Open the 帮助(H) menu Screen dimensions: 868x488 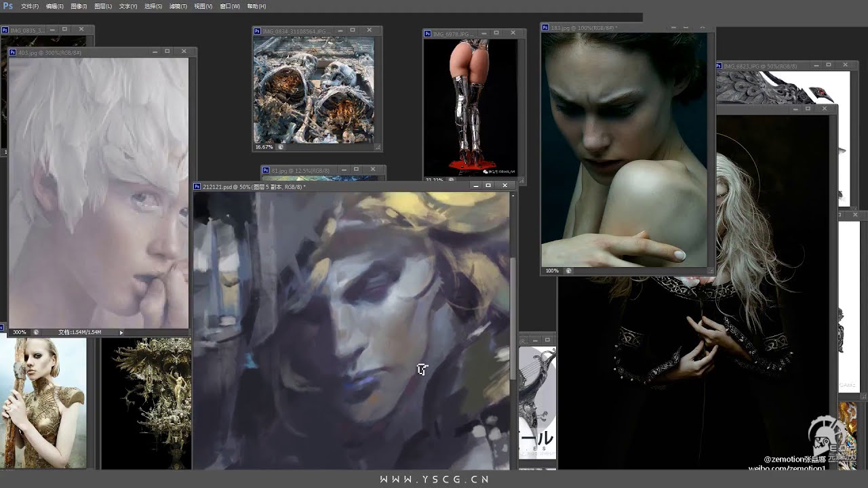click(x=256, y=6)
